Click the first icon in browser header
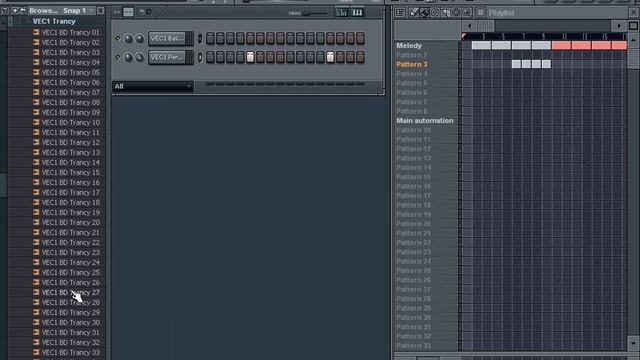 [5, 11]
